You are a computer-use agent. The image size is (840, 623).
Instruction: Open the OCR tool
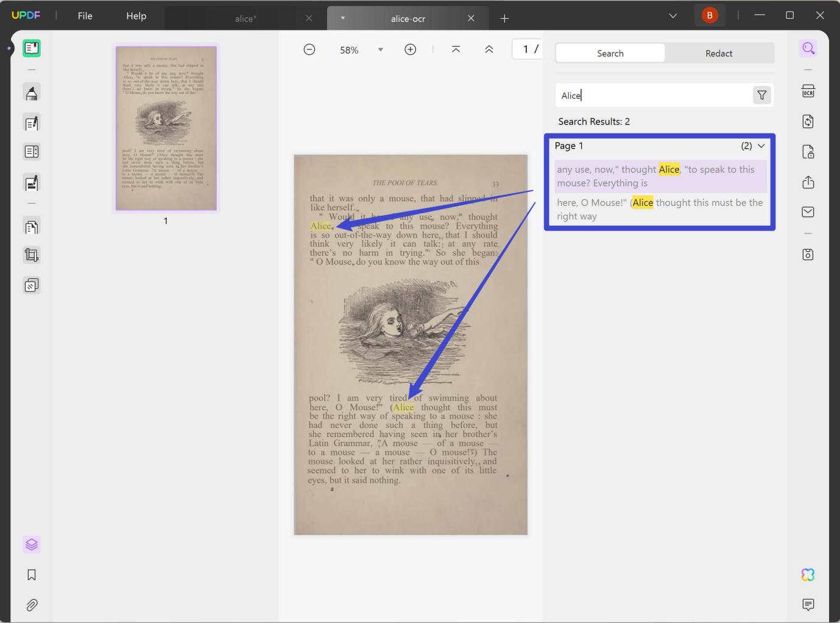click(808, 90)
